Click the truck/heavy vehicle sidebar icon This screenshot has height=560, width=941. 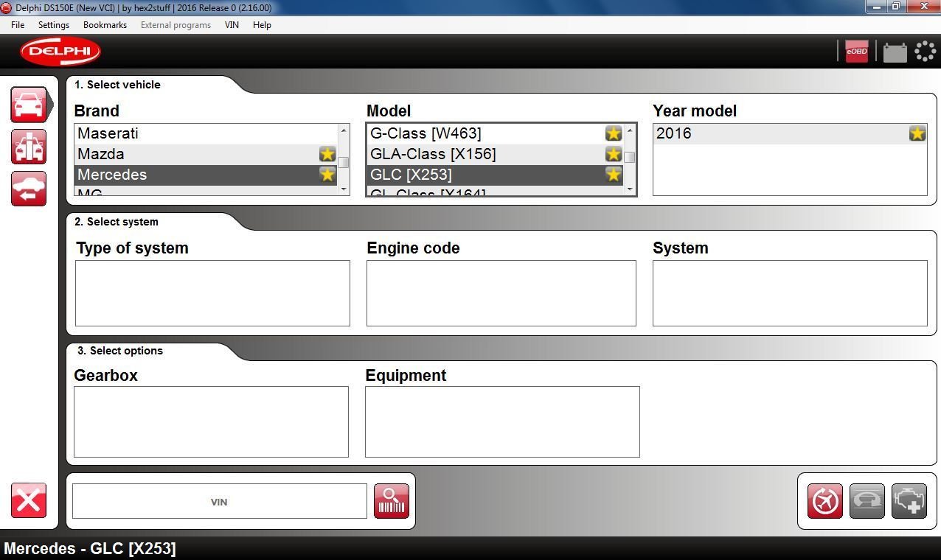coord(29,147)
